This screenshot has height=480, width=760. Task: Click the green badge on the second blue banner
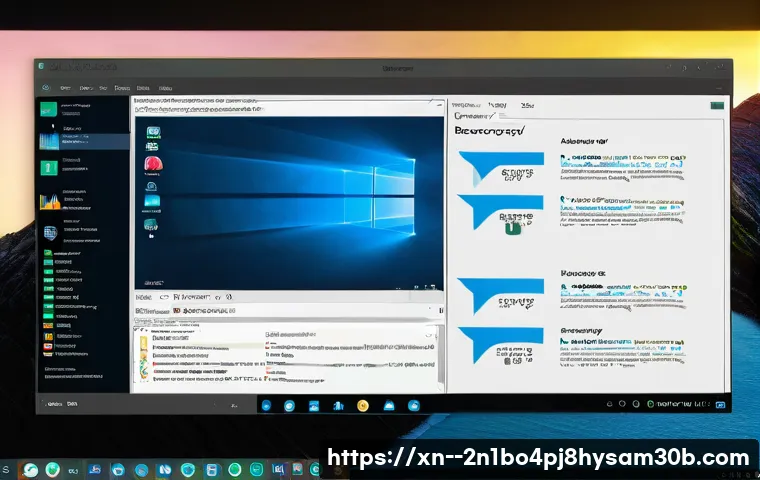pos(513,228)
